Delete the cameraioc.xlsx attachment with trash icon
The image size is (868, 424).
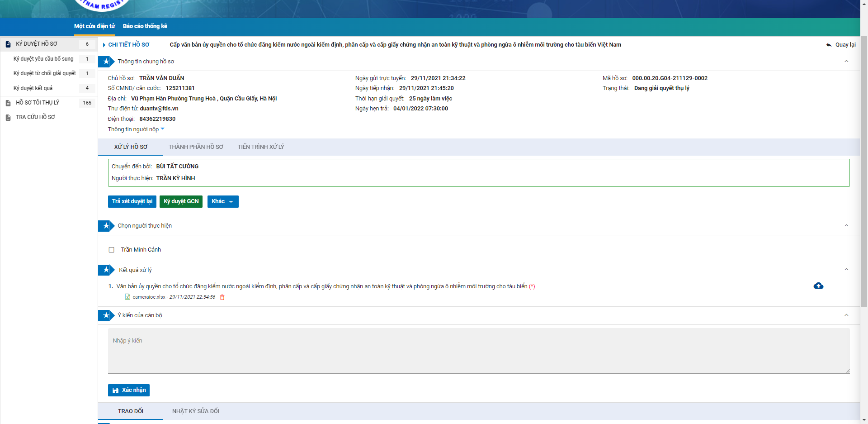(222, 297)
